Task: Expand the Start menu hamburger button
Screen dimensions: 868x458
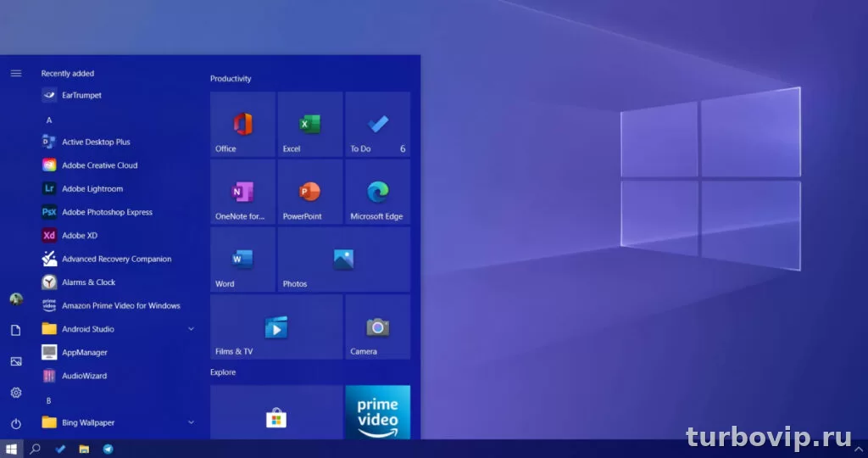Action: (x=16, y=73)
